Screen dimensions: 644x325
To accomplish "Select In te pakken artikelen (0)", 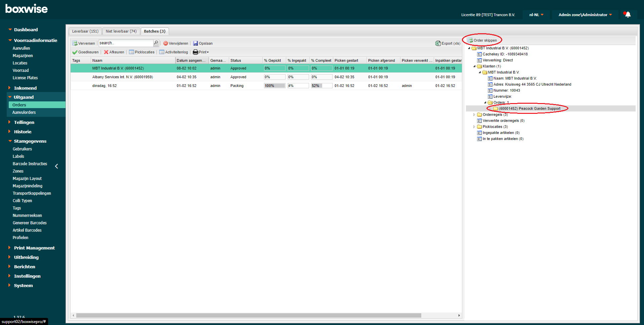I will [503, 139].
